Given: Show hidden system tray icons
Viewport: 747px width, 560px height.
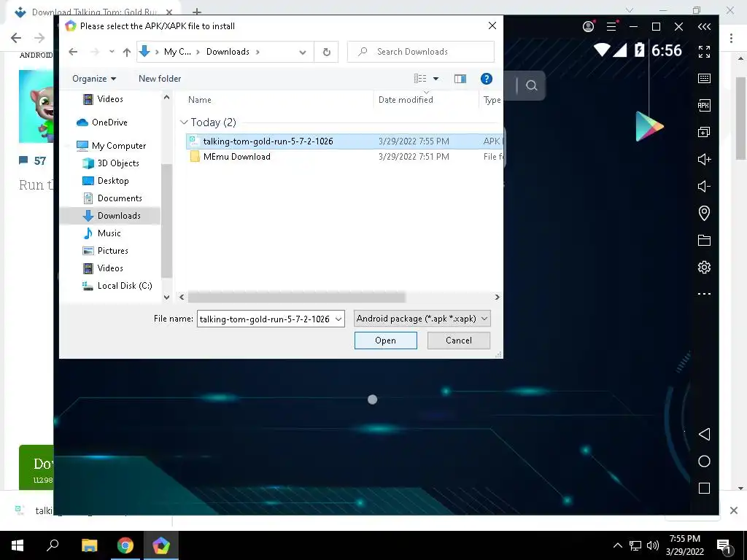Looking at the screenshot, I should coord(617,545).
